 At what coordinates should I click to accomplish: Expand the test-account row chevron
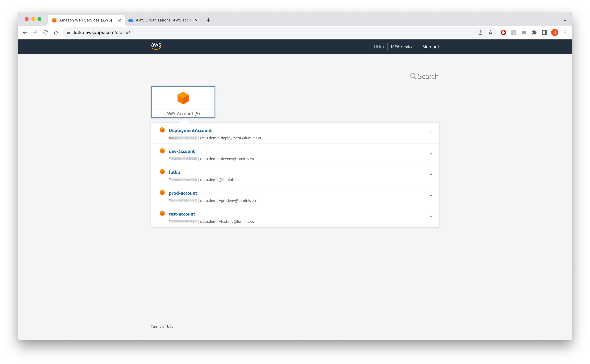tap(431, 216)
